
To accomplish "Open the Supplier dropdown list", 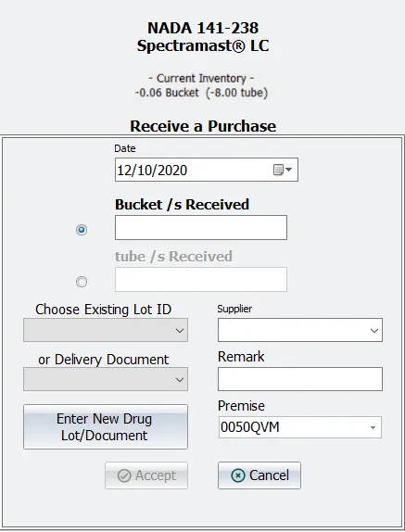I will 300,330.
